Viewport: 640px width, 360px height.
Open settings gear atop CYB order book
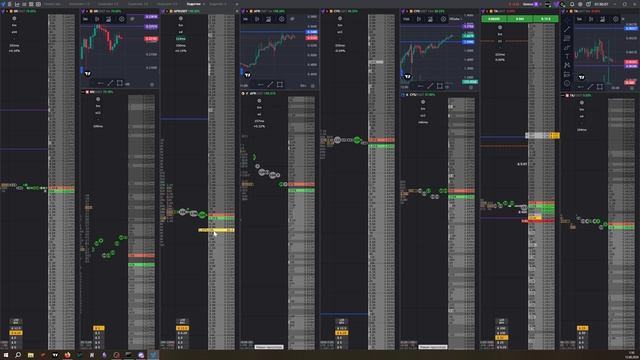coord(340,18)
